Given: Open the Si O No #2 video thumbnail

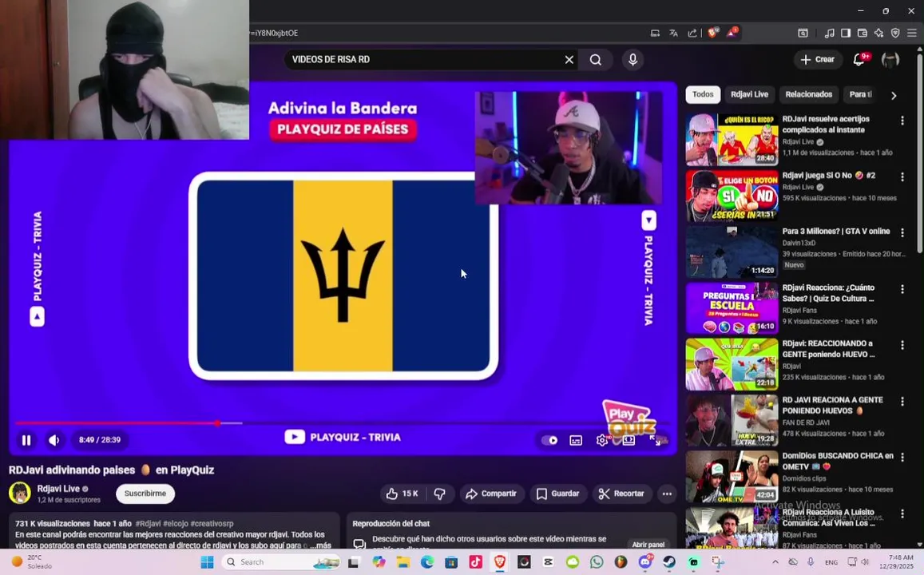Looking at the screenshot, I should click(x=732, y=196).
